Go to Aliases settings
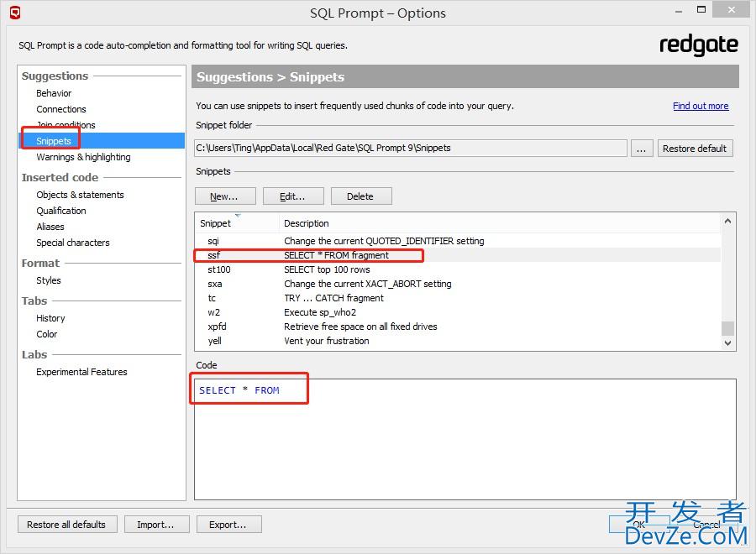 (x=50, y=227)
